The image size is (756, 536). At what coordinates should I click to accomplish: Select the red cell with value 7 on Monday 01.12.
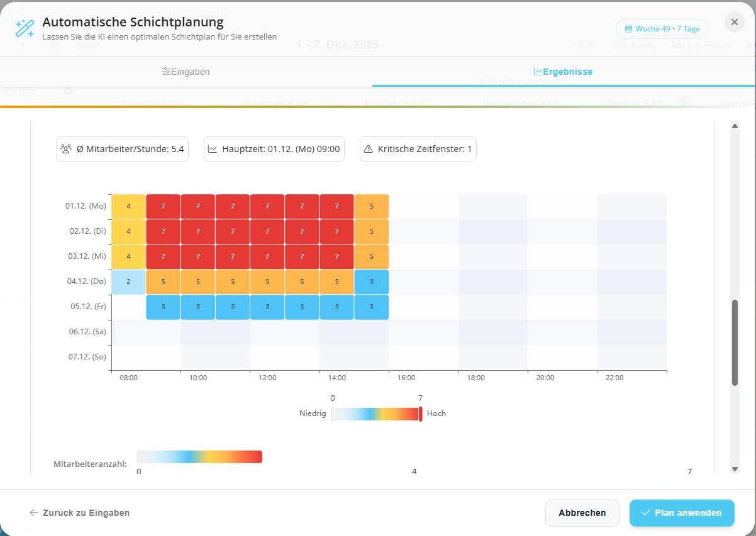163,205
